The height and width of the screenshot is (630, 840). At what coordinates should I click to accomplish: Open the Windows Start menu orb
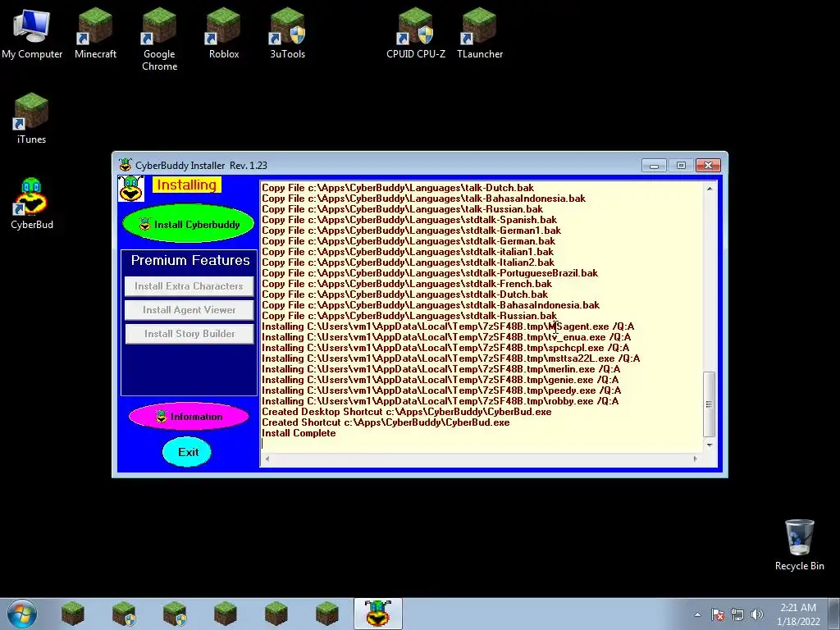pyautogui.click(x=22, y=614)
